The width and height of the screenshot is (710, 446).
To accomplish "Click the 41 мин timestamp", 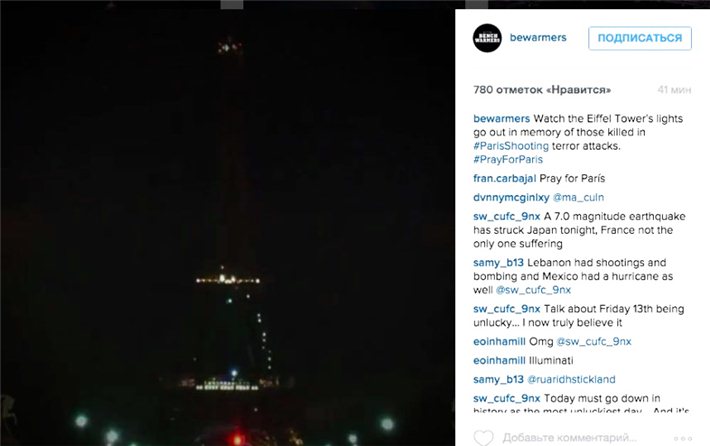I will click(674, 90).
